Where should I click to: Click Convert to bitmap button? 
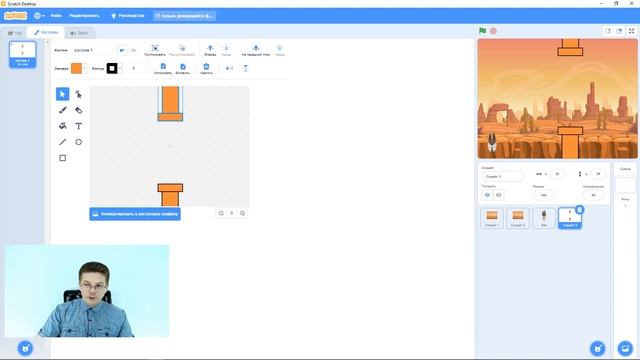tap(135, 214)
